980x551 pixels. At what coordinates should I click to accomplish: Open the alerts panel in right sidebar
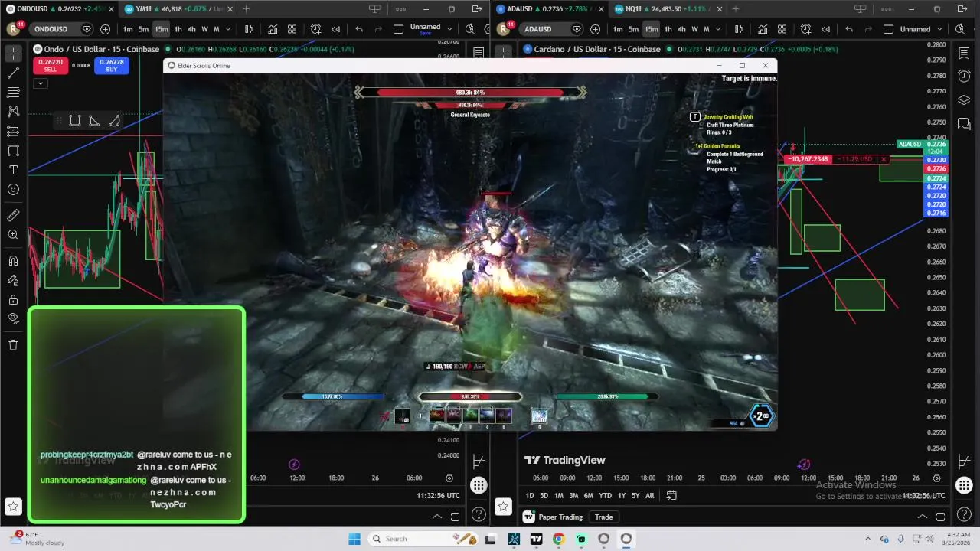(x=964, y=77)
